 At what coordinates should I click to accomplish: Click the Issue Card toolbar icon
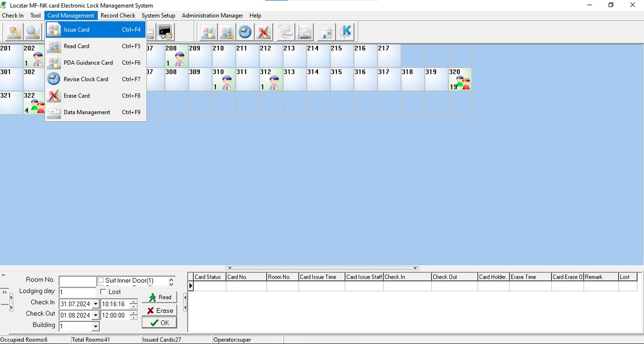(x=208, y=32)
